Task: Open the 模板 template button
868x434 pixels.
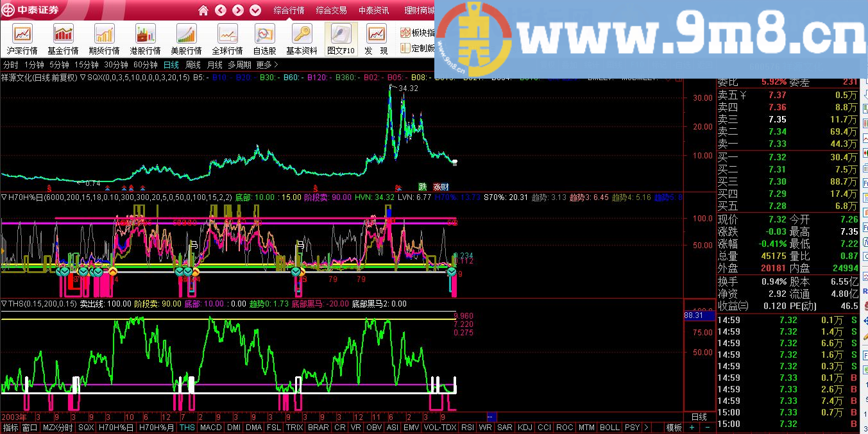Action: 674,428
